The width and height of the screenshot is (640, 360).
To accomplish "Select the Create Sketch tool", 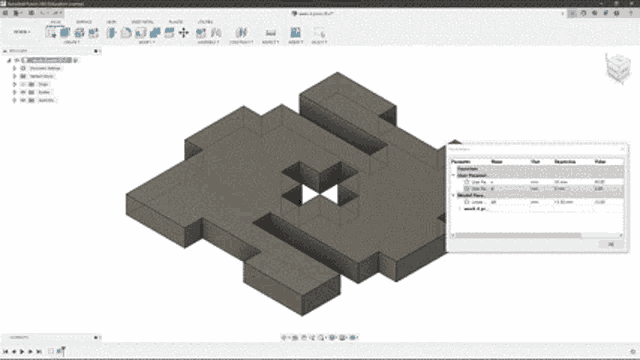I will click(51, 32).
